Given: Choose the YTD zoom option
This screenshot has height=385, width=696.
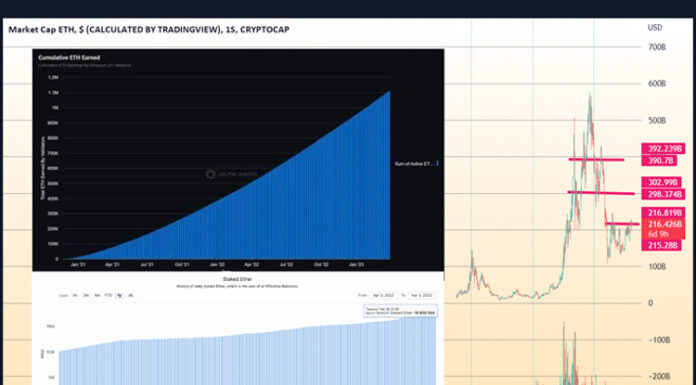Looking at the screenshot, I should click(108, 295).
